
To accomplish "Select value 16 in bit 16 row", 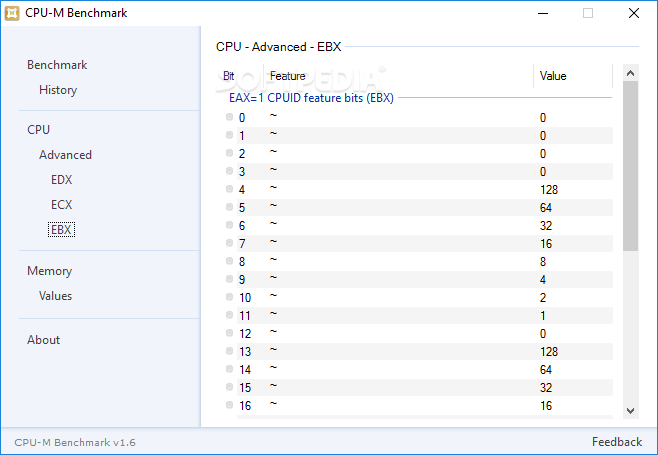I will tap(546, 406).
